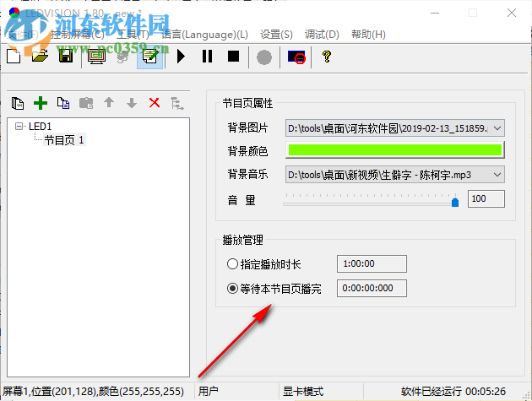Add item with green plus icon

[x=41, y=103]
